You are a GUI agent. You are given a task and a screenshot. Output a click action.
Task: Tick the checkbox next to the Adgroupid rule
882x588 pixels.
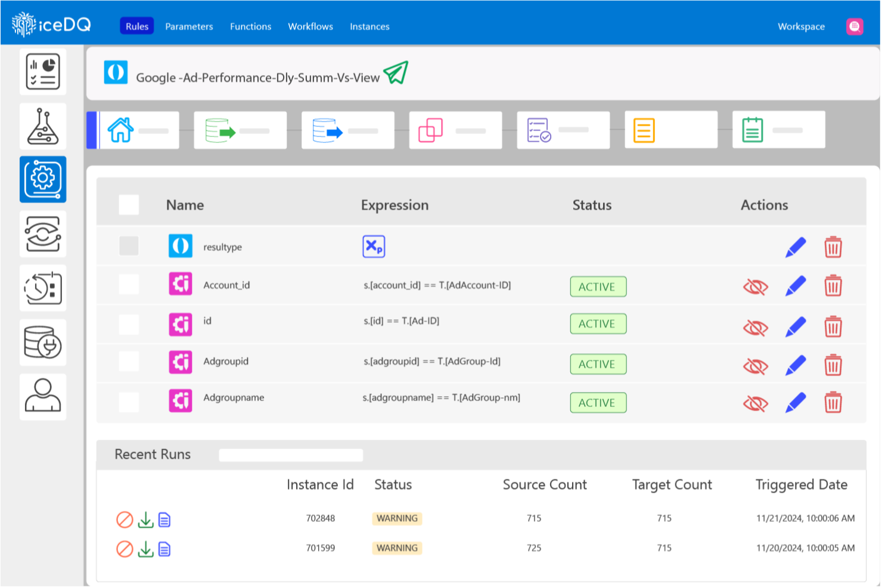click(129, 362)
